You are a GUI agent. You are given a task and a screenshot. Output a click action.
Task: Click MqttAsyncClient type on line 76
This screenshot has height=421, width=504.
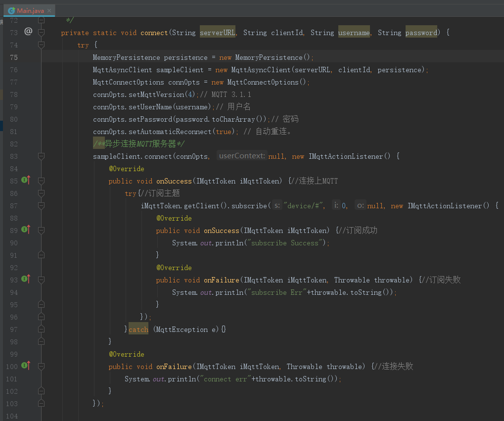click(122, 70)
